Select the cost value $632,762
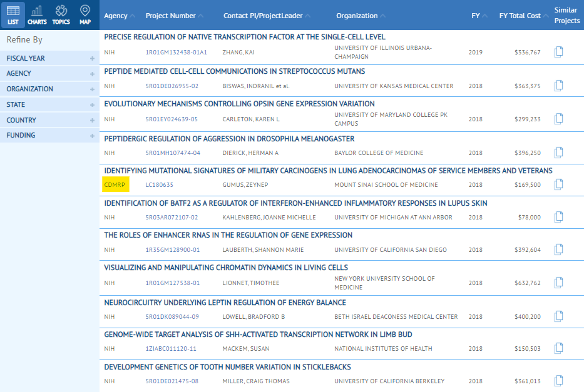The width and height of the screenshot is (584, 392). (528, 283)
